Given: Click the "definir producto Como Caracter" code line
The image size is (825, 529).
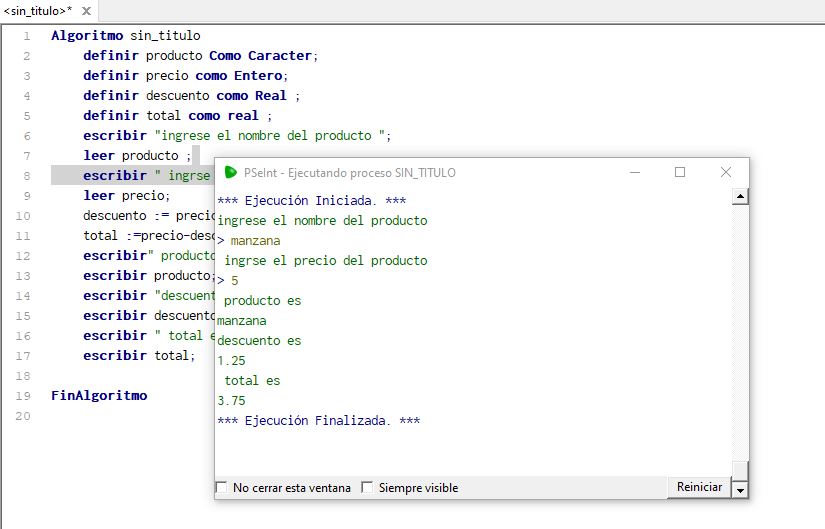Looking at the screenshot, I should [x=200, y=56].
